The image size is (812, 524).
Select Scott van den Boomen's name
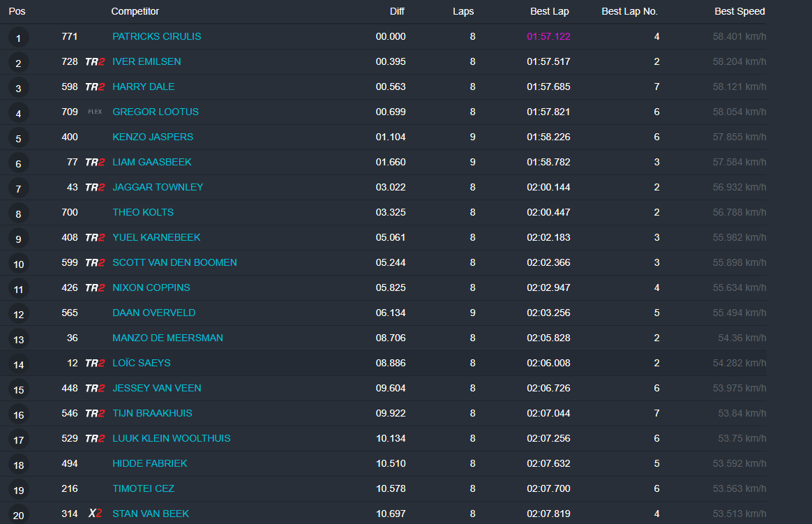pos(174,262)
